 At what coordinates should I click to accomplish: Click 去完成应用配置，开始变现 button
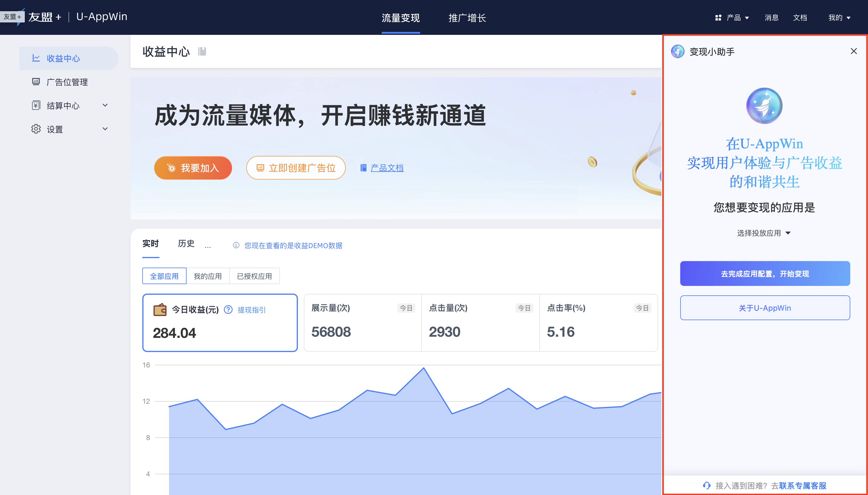(765, 274)
